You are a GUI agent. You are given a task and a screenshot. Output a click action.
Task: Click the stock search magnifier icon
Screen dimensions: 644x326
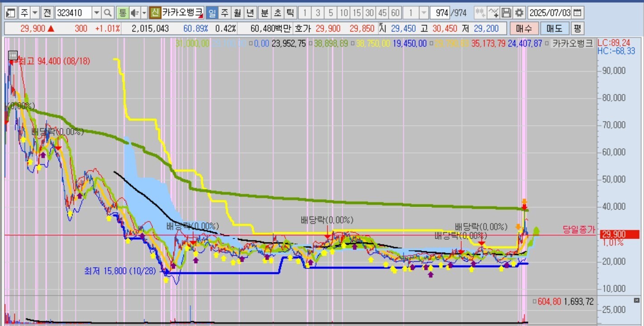[x=108, y=13]
